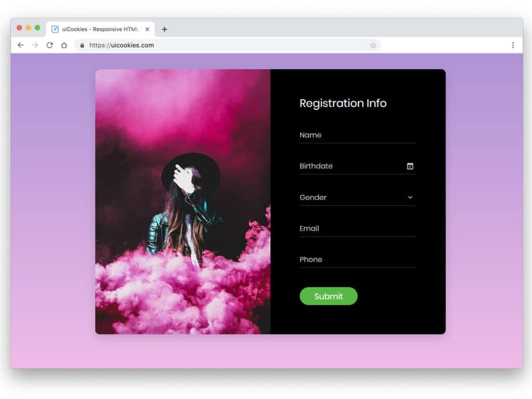
Task: Collapse the Gender dropdown chevron
Action: (x=410, y=197)
